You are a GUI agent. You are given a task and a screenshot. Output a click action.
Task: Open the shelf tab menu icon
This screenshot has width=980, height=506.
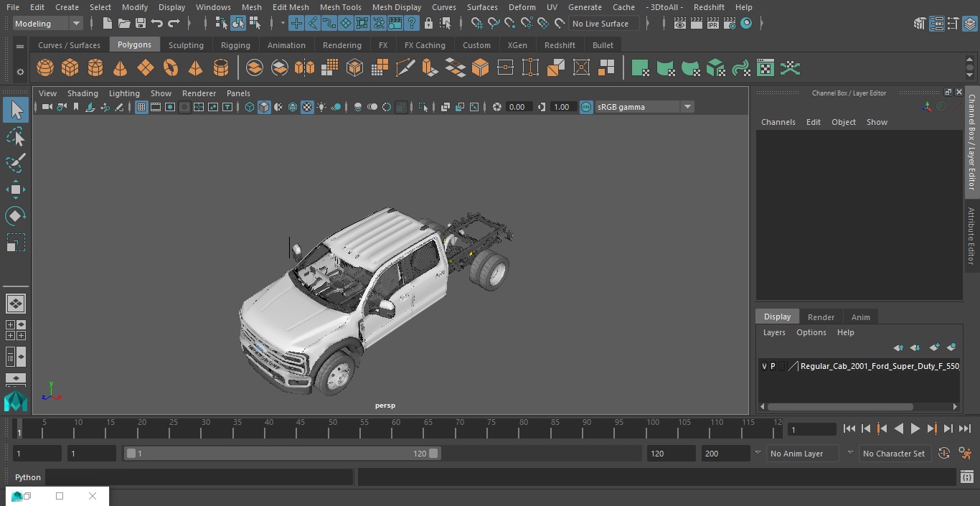pos(20,45)
